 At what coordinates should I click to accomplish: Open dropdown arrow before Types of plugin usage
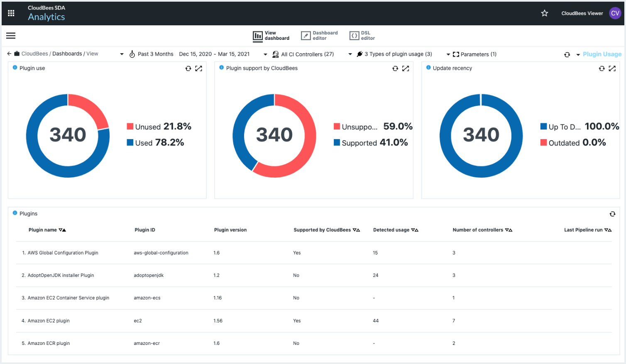click(x=350, y=54)
